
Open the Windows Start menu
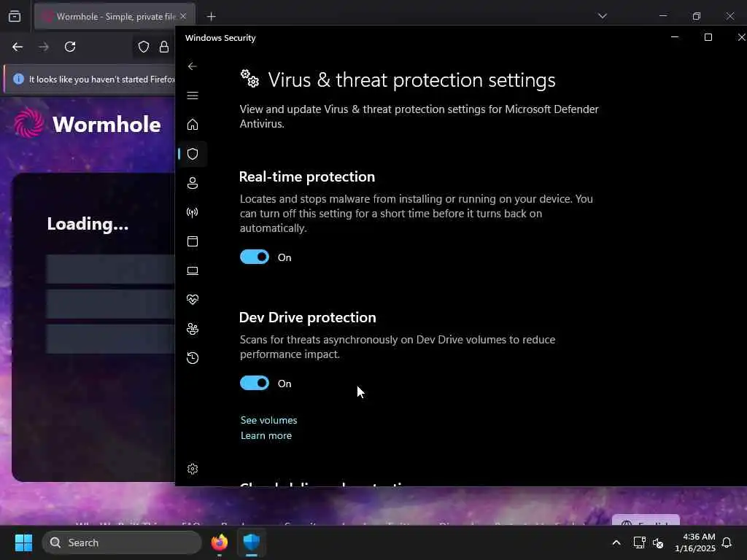point(23,542)
